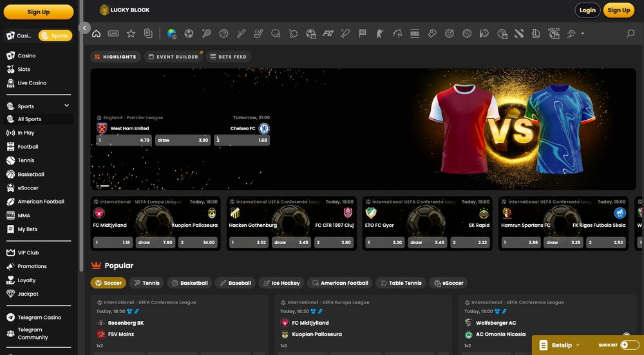Click the Lucky Block logo

point(125,10)
